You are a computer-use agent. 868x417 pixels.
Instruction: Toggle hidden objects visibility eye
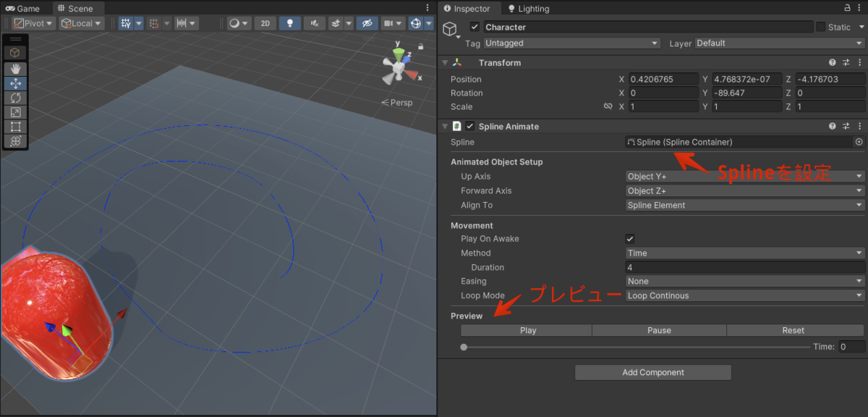click(x=367, y=23)
